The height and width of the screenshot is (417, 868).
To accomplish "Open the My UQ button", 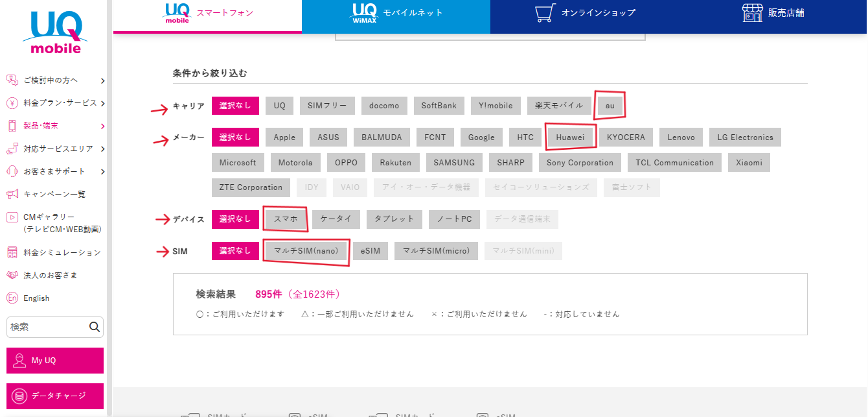I will (55, 361).
